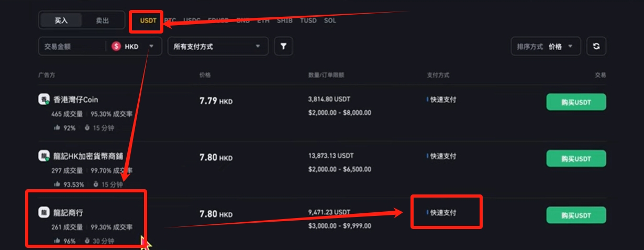Screen dimensions: 644x250
Task: Select the TUSD coin tab
Action: [308, 20]
